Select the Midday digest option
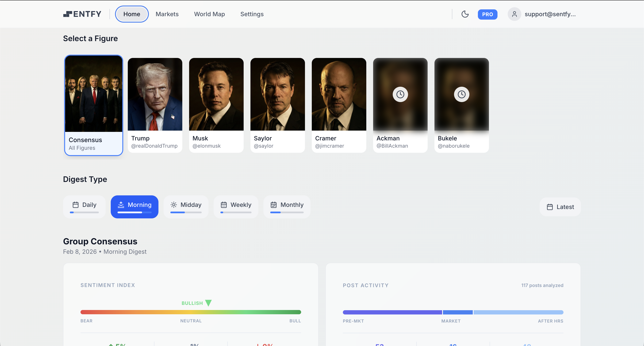Screen dimensions: 644x346 point(186,206)
